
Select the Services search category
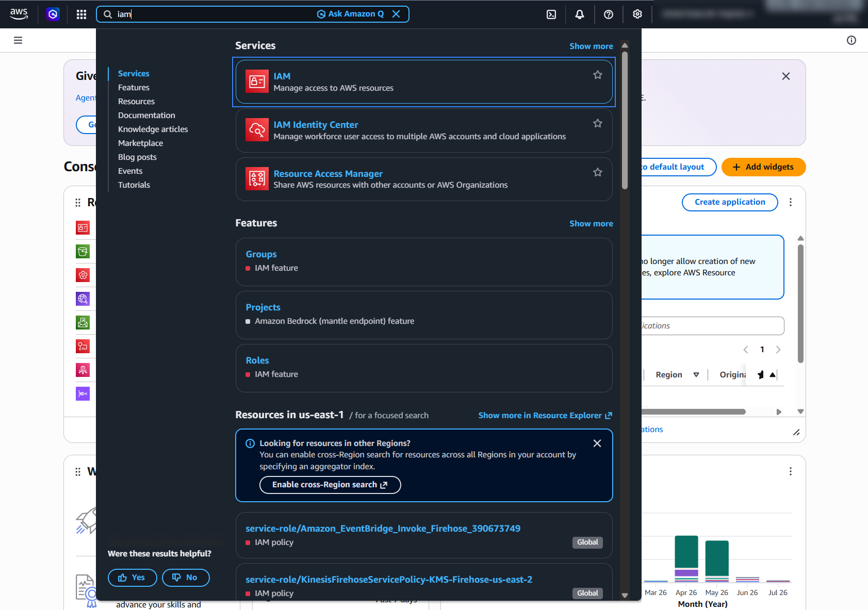click(x=134, y=74)
